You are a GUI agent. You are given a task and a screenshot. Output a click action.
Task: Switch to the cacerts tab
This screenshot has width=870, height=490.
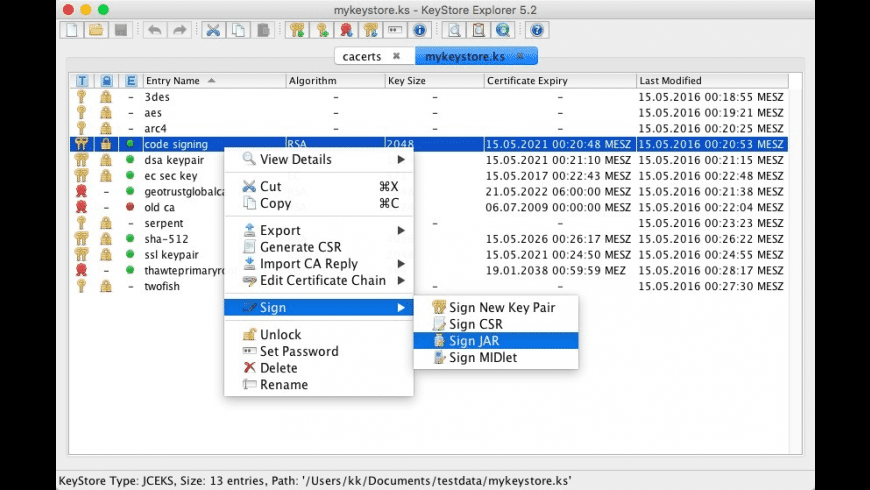coord(362,57)
